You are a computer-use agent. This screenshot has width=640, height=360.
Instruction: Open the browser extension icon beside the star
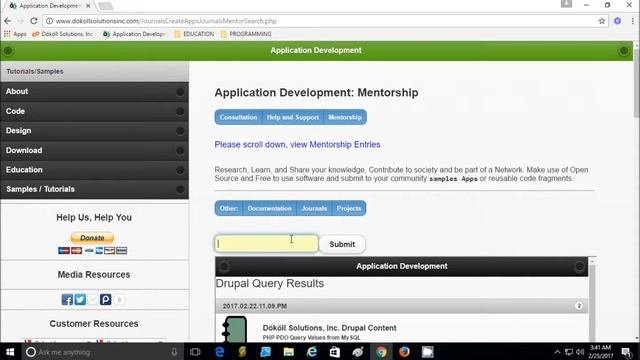(617, 21)
